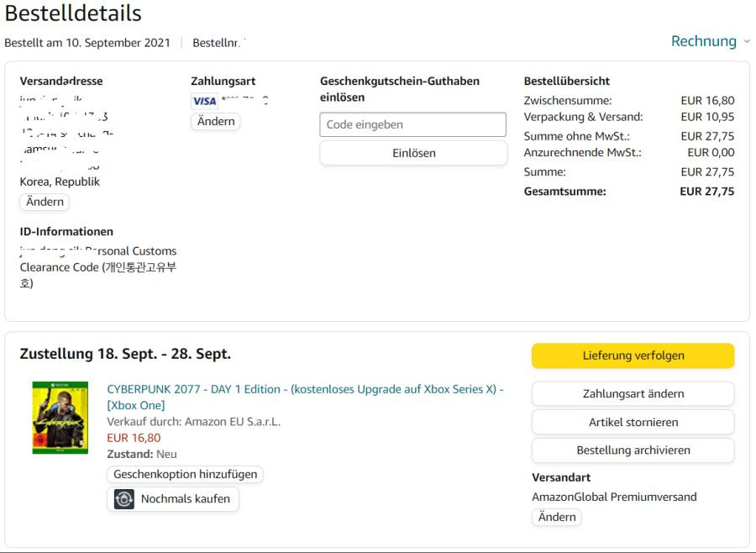Expand the Rechnung dropdown arrow
The height and width of the screenshot is (553, 756).
tap(747, 41)
